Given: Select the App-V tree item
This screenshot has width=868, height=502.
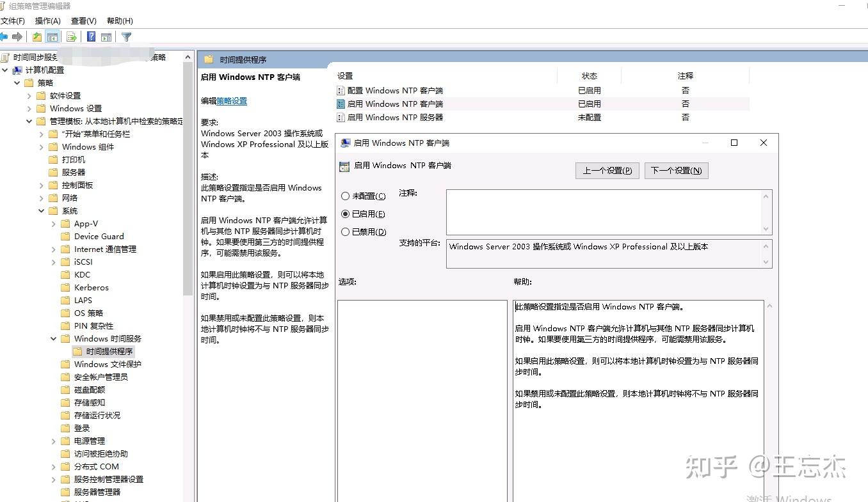Looking at the screenshot, I should (86, 224).
